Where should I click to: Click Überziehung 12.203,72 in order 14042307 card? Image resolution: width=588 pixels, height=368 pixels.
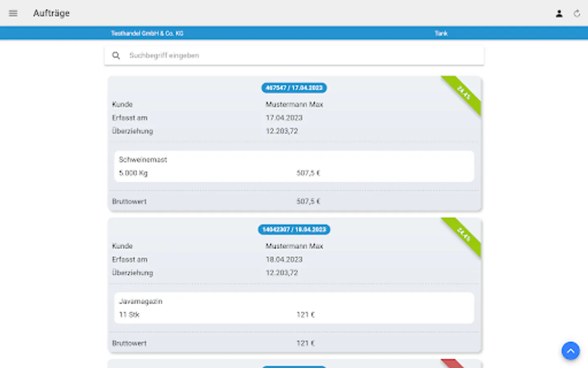pos(282,272)
